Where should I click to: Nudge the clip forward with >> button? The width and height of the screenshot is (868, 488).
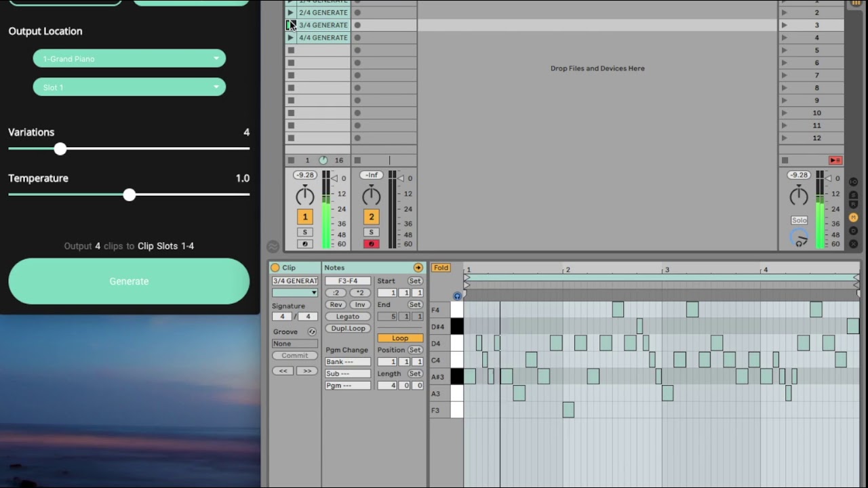(x=307, y=371)
